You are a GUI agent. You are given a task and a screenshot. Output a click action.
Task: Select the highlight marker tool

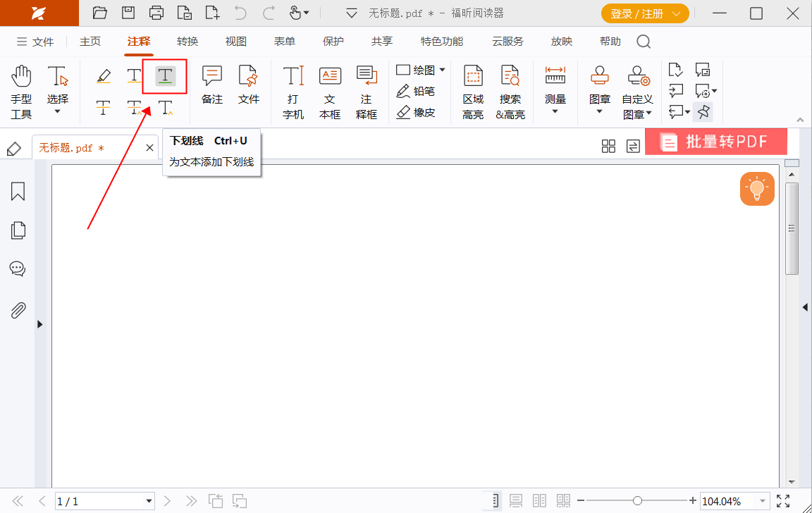coord(104,76)
